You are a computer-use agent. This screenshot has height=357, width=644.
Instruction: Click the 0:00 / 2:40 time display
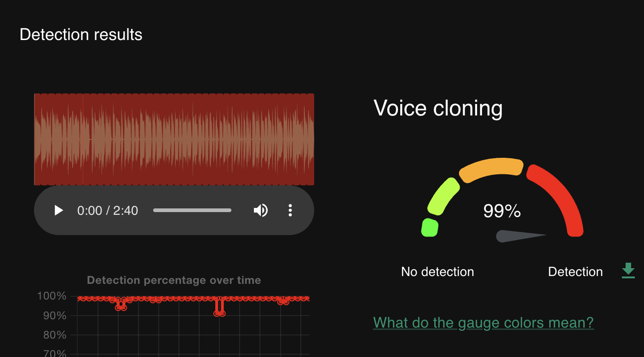(x=108, y=211)
